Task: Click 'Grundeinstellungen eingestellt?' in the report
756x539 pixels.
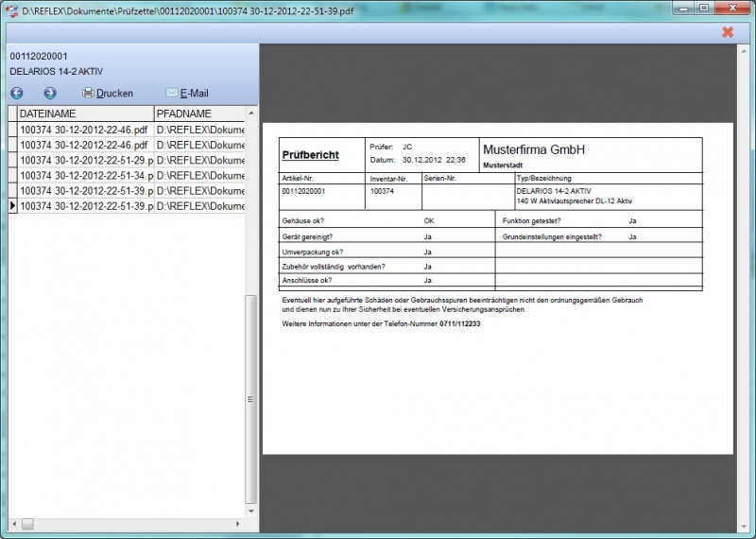Action: pyautogui.click(x=552, y=237)
